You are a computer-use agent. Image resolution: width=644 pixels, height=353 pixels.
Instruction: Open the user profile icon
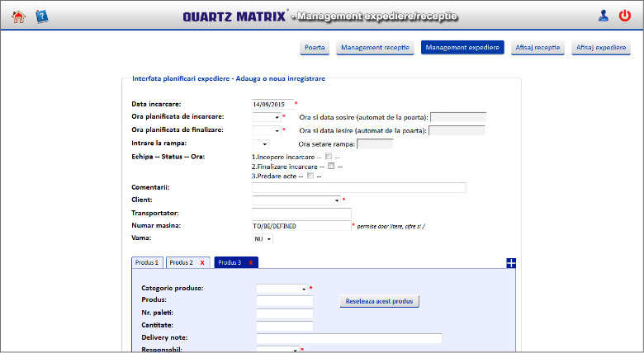pyautogui.click(x=603, y=16)
